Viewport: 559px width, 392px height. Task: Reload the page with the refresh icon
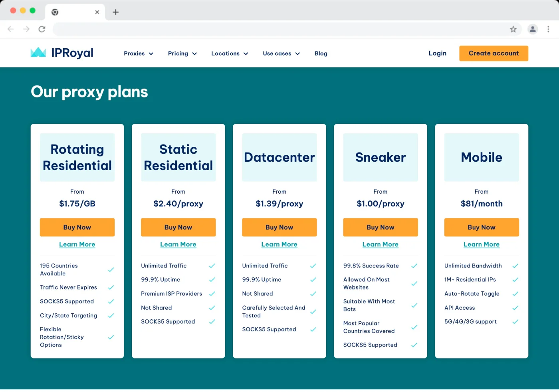[x=42, y=29]
